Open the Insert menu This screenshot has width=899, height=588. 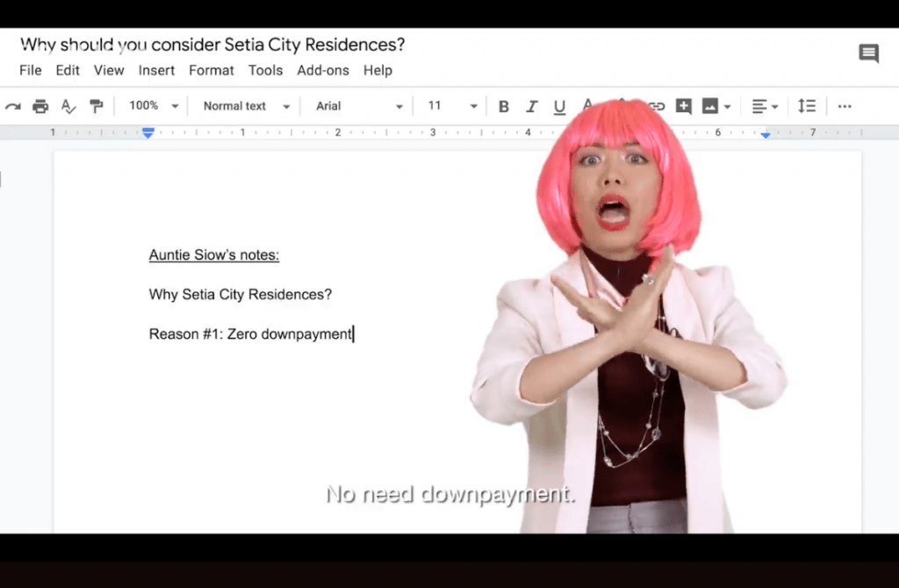156,70
